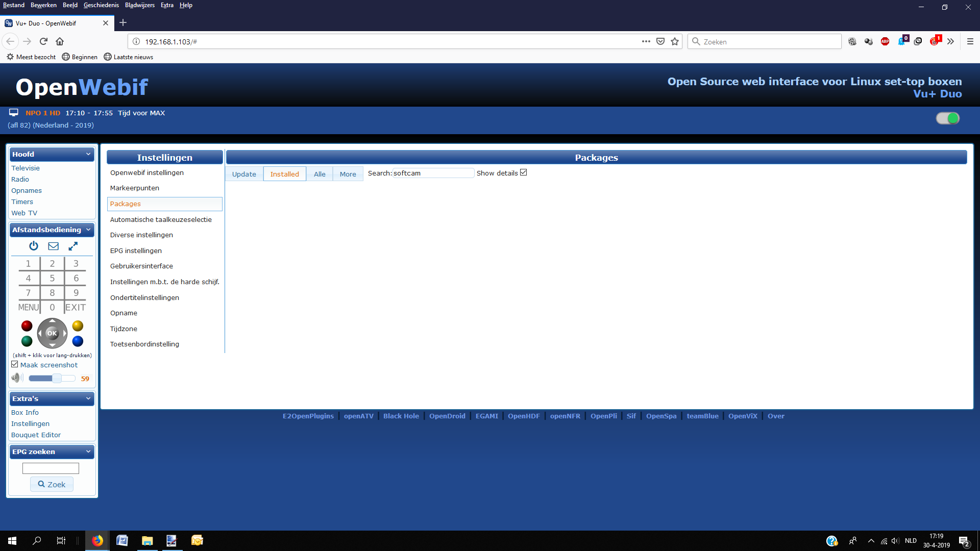Mute volume using speaker icon

coord(17,378)
